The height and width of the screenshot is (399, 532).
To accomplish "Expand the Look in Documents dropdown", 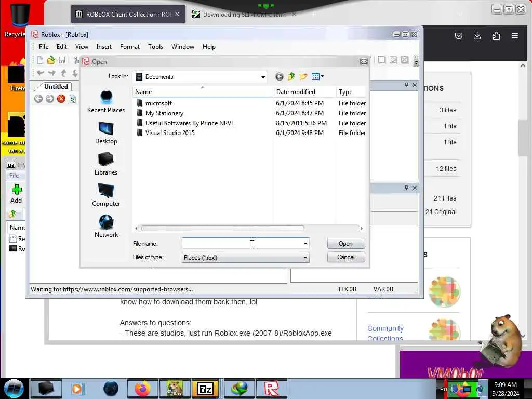I will coord(262,77).
